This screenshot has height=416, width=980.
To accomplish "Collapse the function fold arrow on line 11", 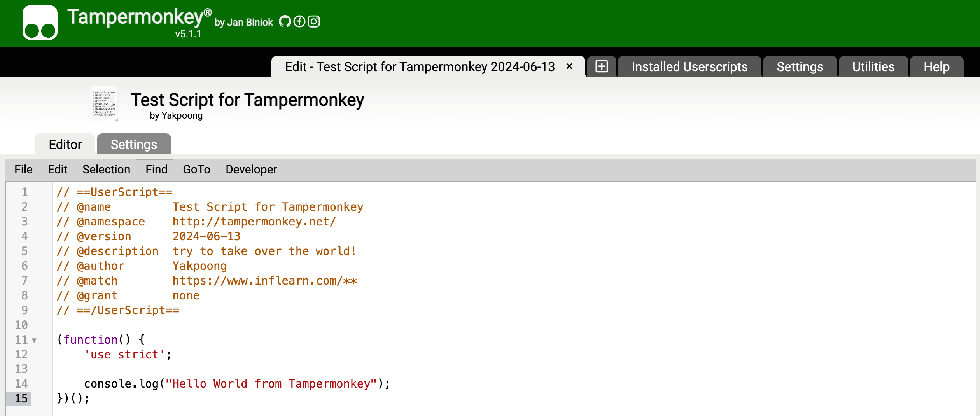I will (34, 341).
